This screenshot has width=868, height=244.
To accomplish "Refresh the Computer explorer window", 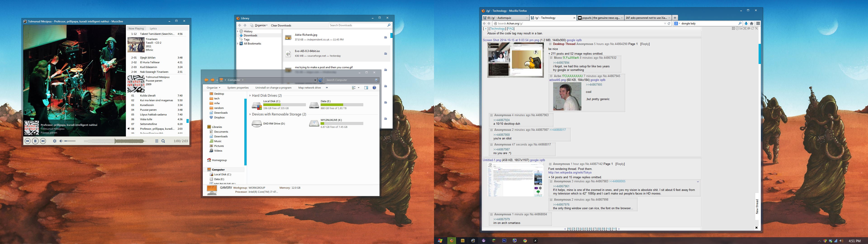I will [321, 80].
